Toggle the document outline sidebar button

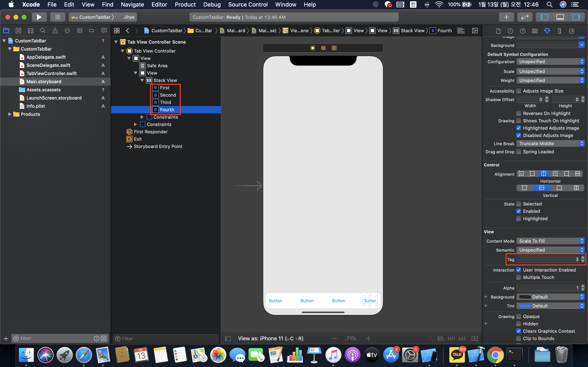(228, 338)
